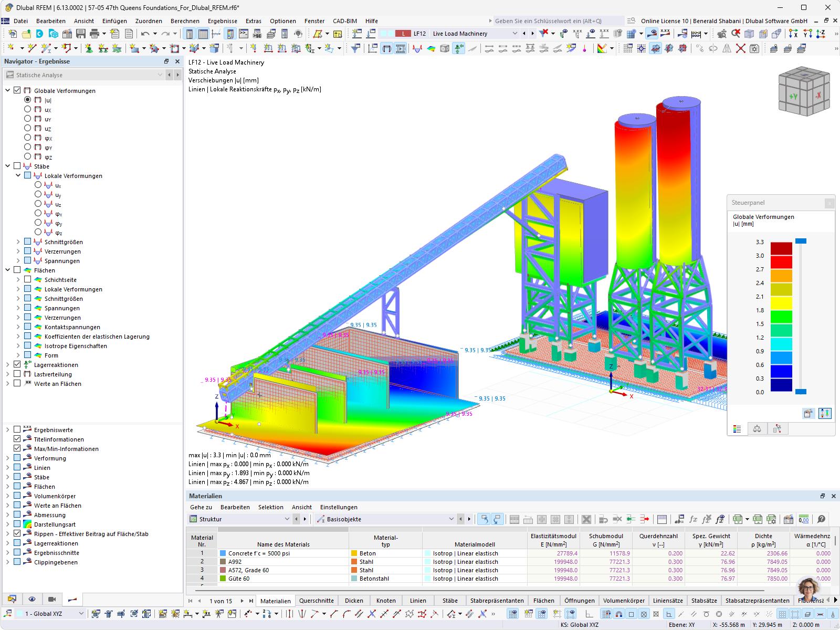Select the Undo icon
840x630 pixels.
pyautogui.click(x=145, y=33)
